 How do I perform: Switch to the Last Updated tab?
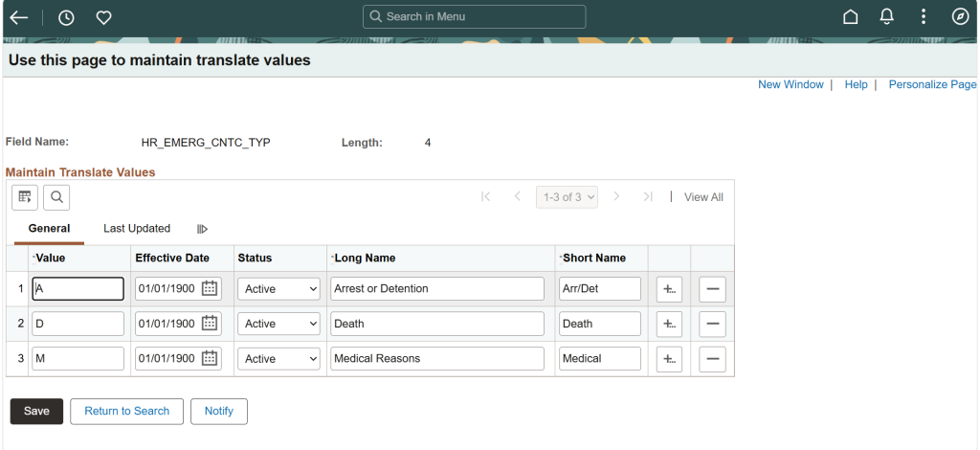tap(137, 229)
